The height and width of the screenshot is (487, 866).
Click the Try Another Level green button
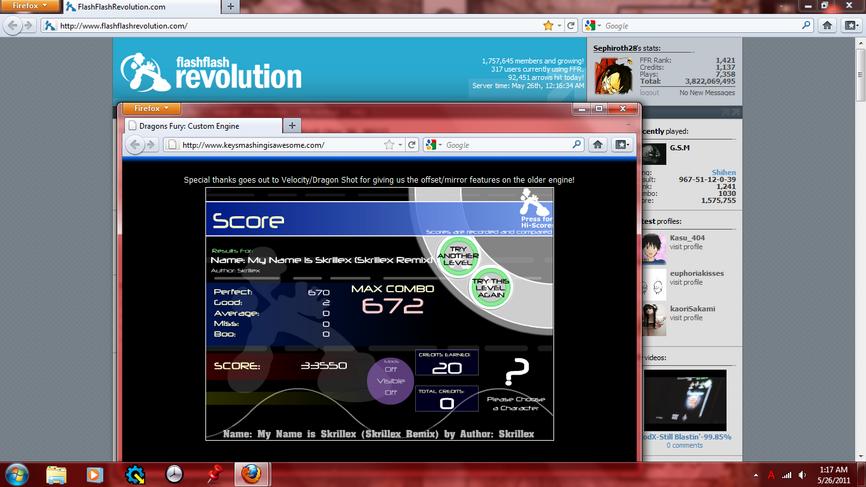458,256
